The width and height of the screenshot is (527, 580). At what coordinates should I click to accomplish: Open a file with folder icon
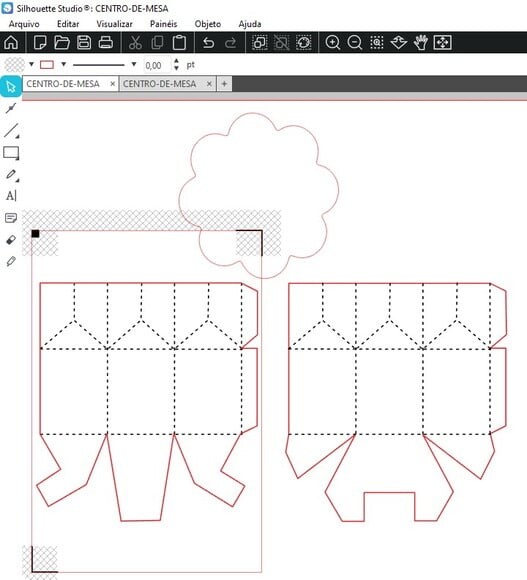point(62,43)
